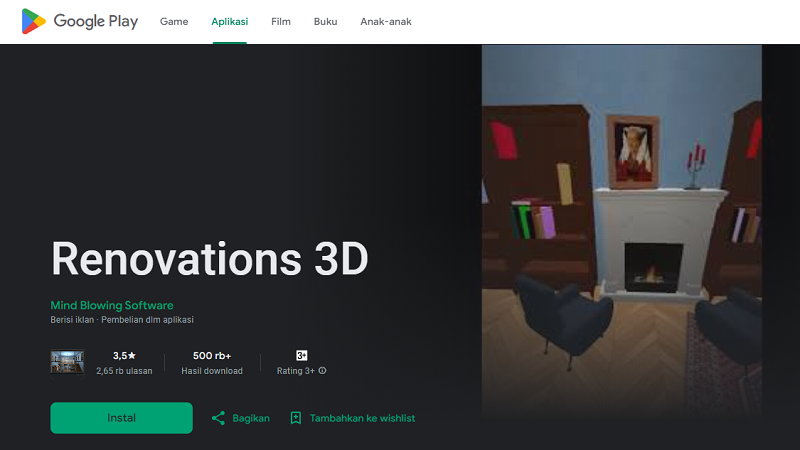Click the Renovations 3D app icon thumbnail

(67, 362)
